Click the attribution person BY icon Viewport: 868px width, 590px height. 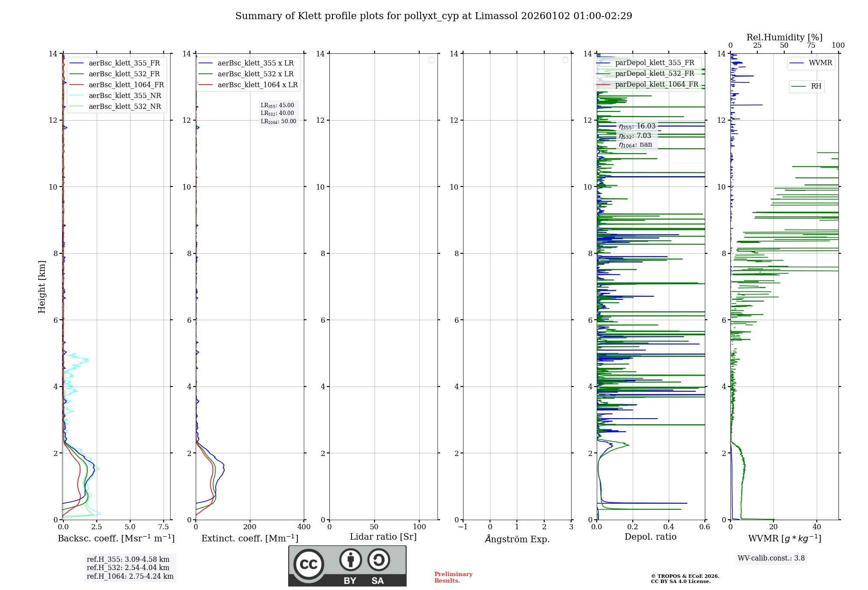[350, 560]
